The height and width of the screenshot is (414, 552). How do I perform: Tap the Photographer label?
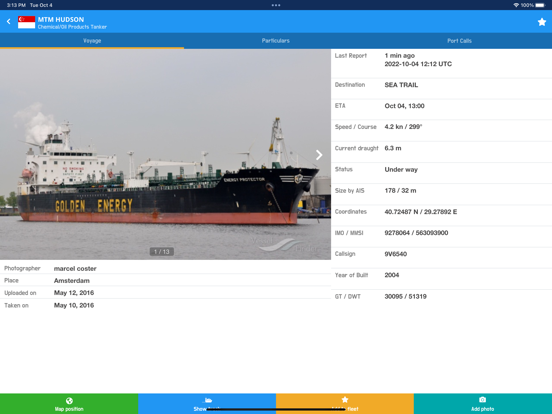pos(22,268)
